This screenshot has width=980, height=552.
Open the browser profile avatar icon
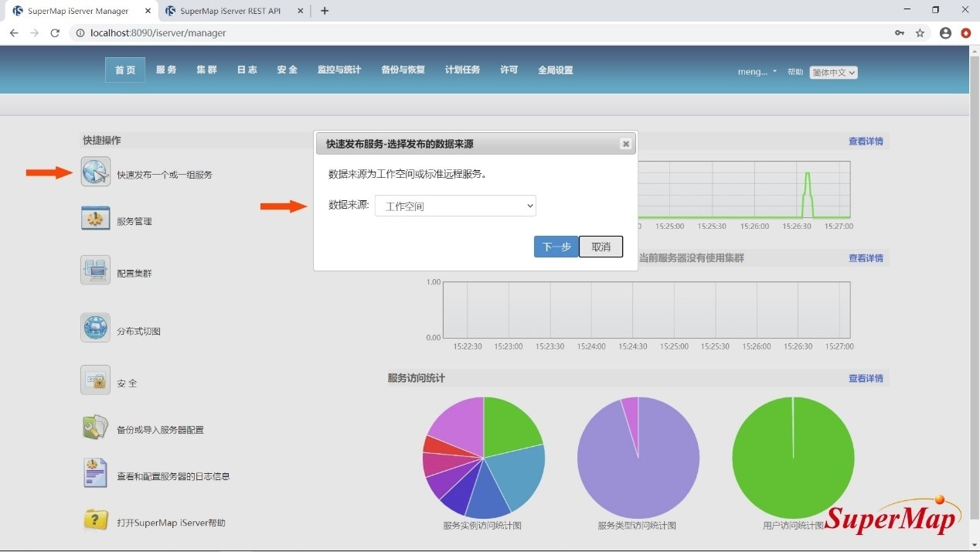coord(945,33)
